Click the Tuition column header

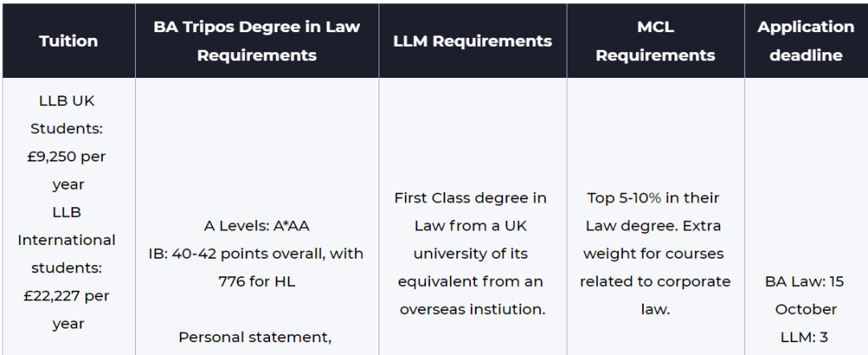[x=68, y=41]
